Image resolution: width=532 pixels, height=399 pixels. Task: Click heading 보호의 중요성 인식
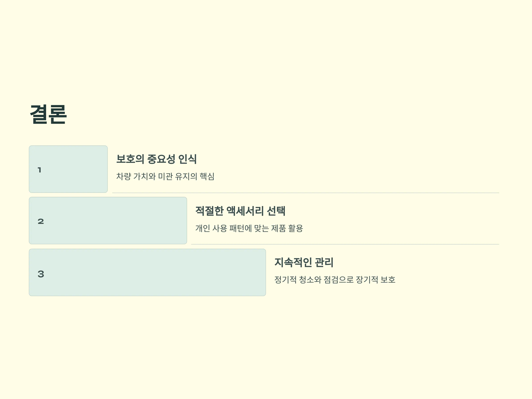click(156, 159)
